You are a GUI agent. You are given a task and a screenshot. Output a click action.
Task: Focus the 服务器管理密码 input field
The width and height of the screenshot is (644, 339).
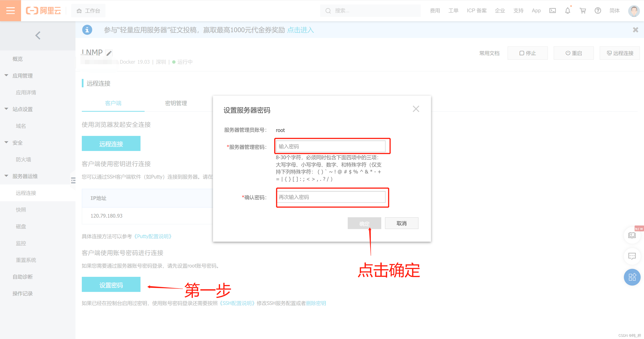pos(331,146)
